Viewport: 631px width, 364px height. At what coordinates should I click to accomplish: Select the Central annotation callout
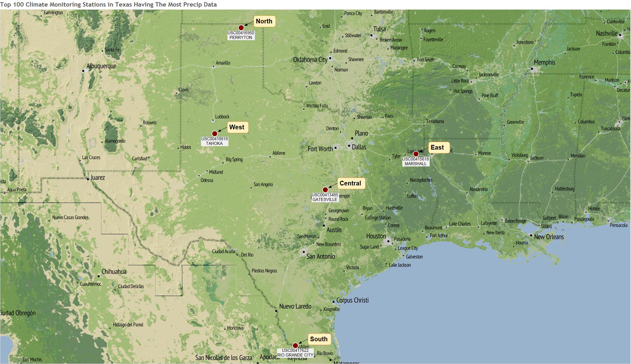[x=351, y=184]
